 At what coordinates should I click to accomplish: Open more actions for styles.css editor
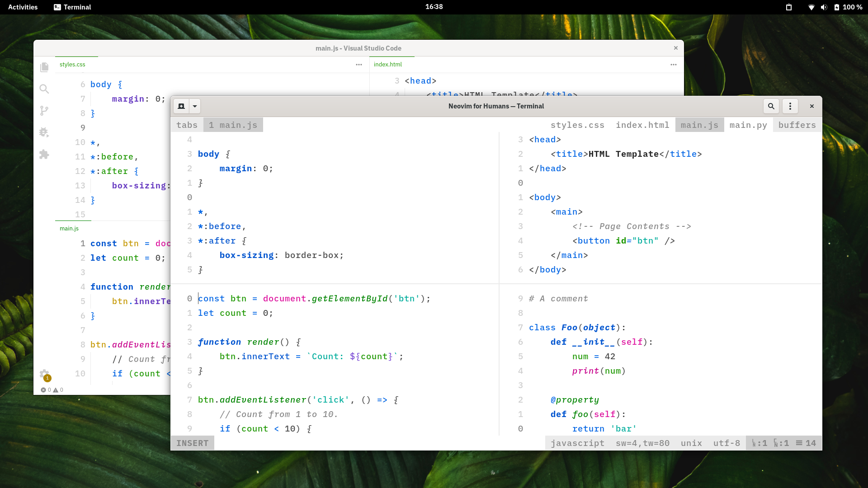[359, 65]
